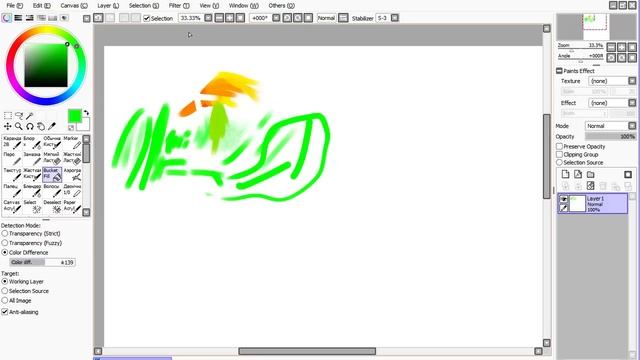Image resolution: width=640 pixels, height=360 pixels.
Task: Select Transparency (Fuzzy) detection mode
Action: pyautogui.click(x=5, y=243)
